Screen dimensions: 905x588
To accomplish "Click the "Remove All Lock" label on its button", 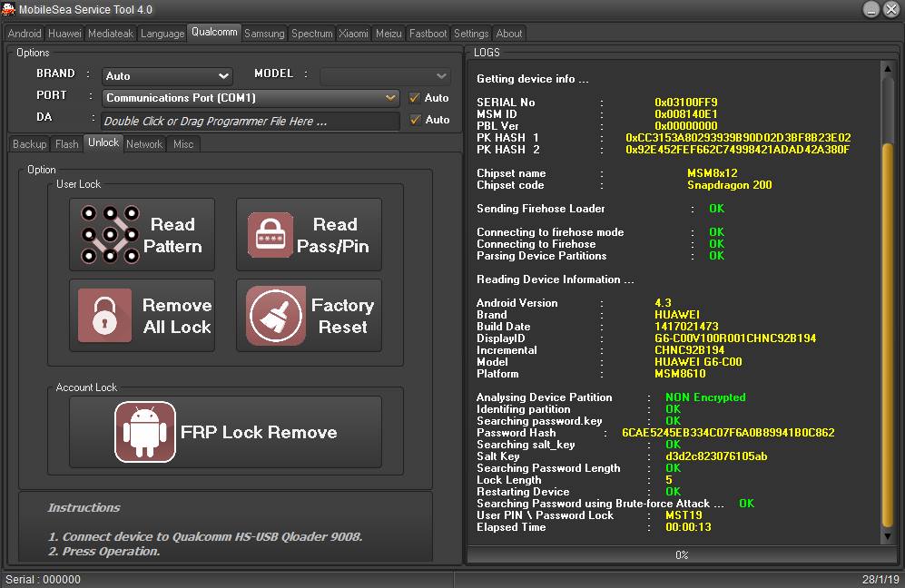I will [x=177, y=316].
